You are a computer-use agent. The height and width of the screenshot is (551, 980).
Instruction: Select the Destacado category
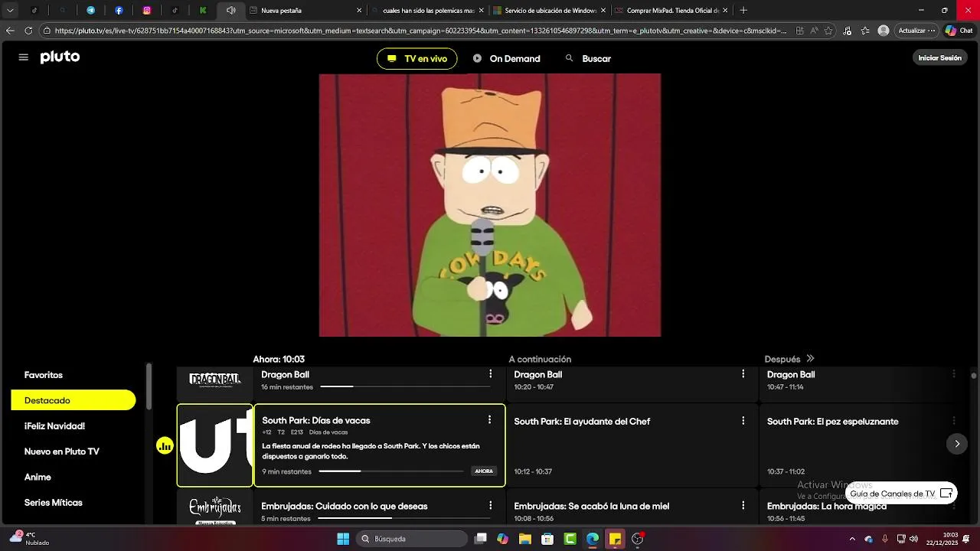click(73, 400)
